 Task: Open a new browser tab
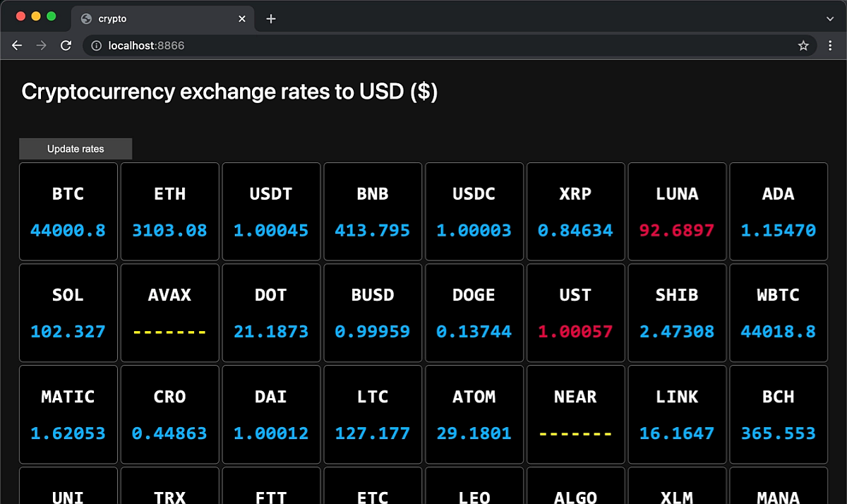point(271,19)
